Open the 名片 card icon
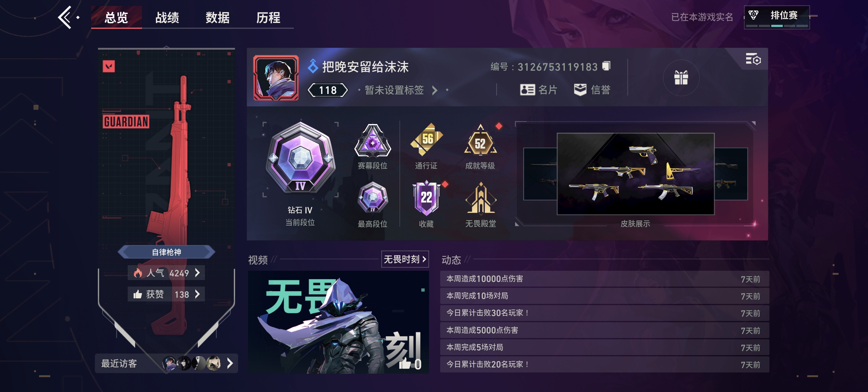868x392 pixels. pos(527,90)
